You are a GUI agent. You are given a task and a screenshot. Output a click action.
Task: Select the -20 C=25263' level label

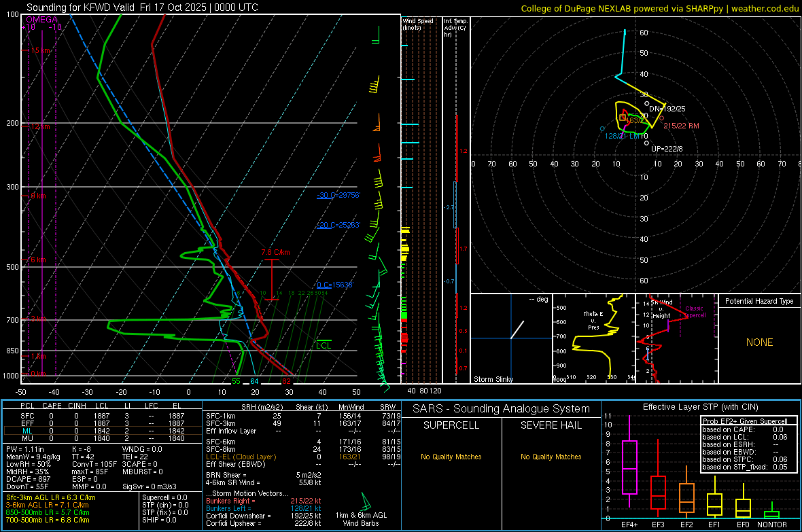tap(338, 225)
